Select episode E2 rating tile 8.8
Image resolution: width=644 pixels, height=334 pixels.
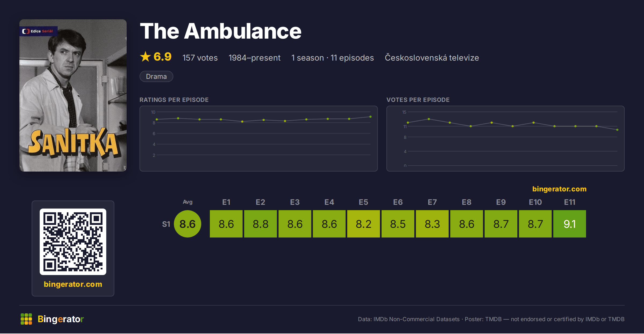[x=261, y=224]
